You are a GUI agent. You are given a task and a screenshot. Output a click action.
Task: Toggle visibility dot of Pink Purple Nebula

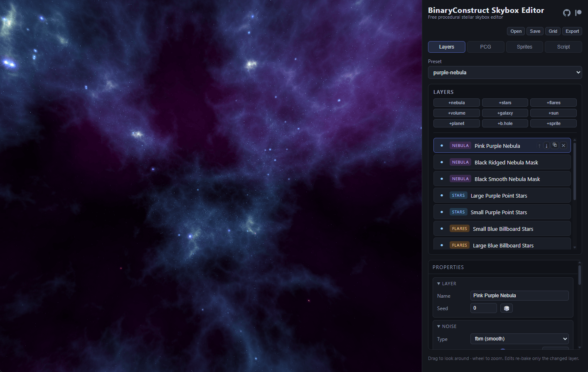[442, 146]
